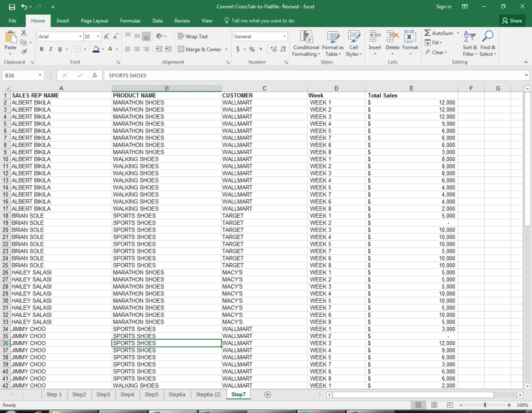Toggle Italic formatting
This screenshot has height=413, width=532.
coord(51,49)
